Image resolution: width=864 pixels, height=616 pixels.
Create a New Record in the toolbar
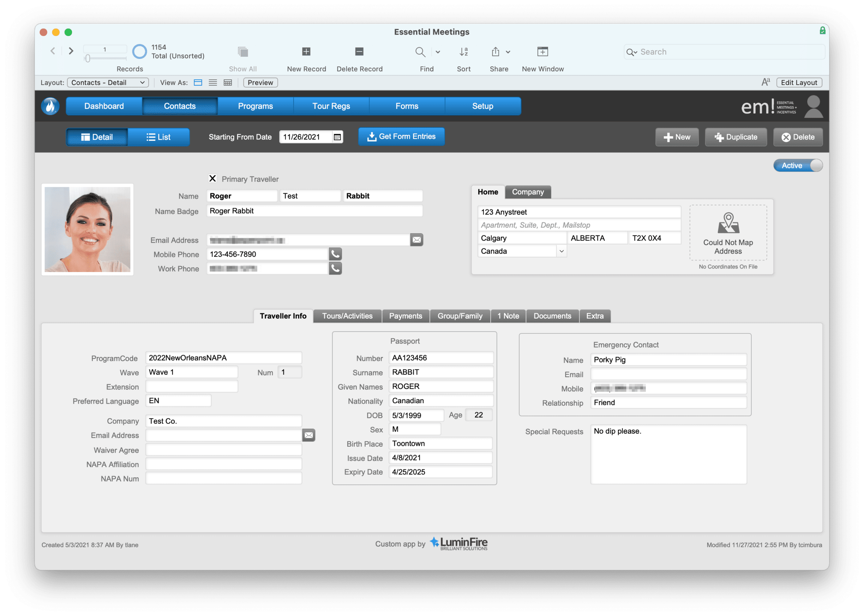[306, 52]
